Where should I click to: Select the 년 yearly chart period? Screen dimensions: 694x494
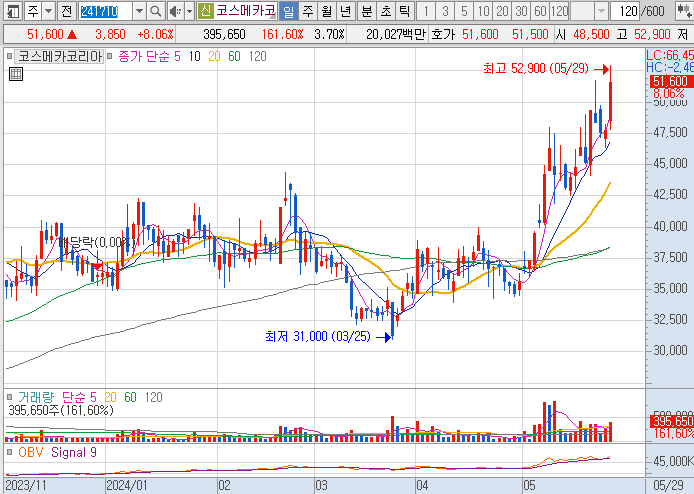[x=346, y=11]
